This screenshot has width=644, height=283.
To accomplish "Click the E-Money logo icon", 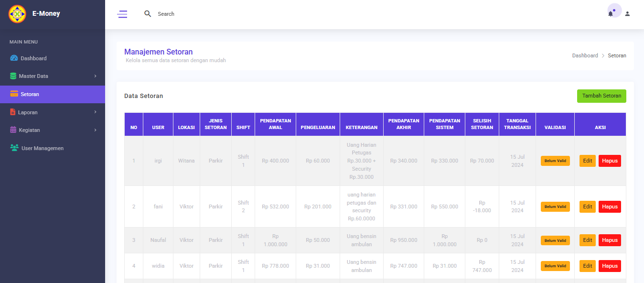I will [17, 14].
